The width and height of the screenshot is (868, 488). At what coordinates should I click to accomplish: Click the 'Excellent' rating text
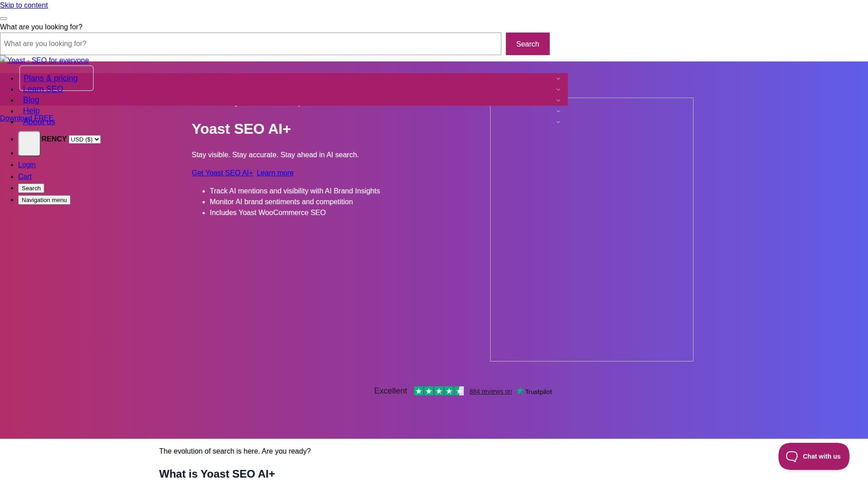click(x=391, y=391)
